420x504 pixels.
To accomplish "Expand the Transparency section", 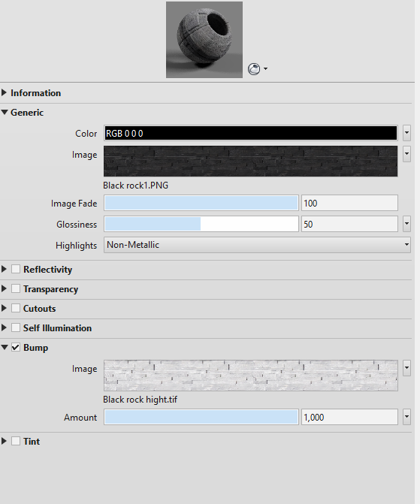I will point(4,288).
